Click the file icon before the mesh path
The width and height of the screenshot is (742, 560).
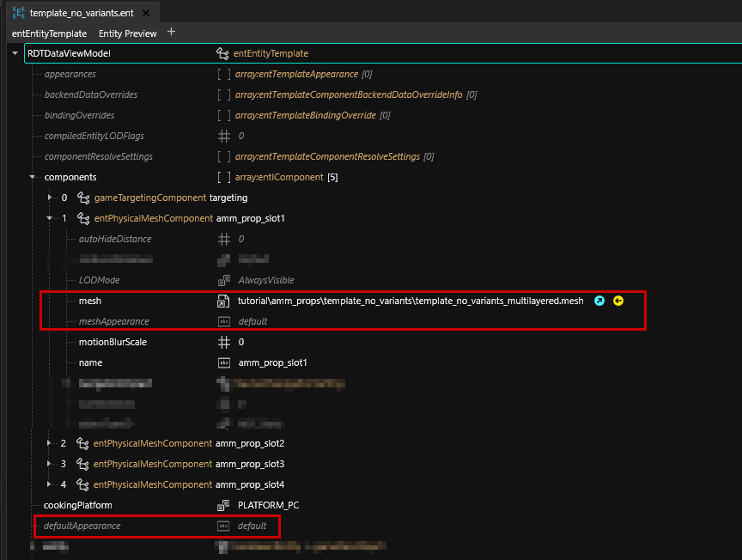223,301
